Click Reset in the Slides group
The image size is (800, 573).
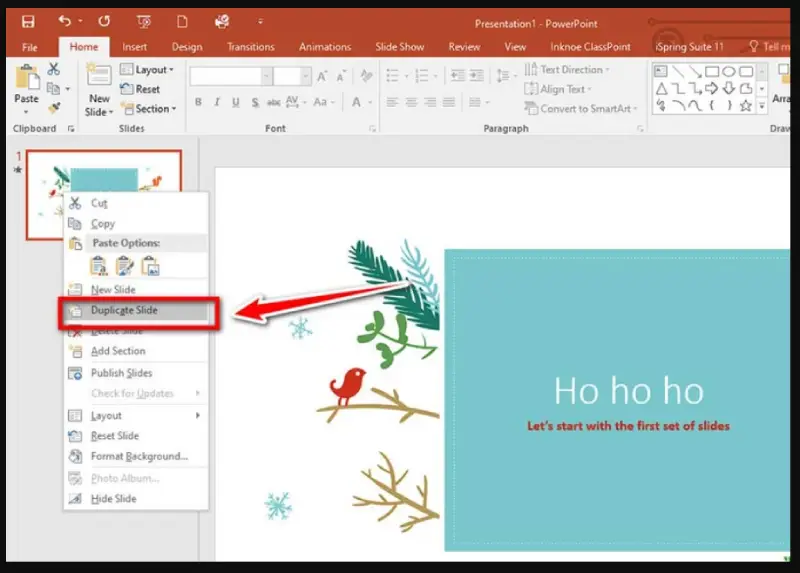pyautogui.click(x=140, y=89)
